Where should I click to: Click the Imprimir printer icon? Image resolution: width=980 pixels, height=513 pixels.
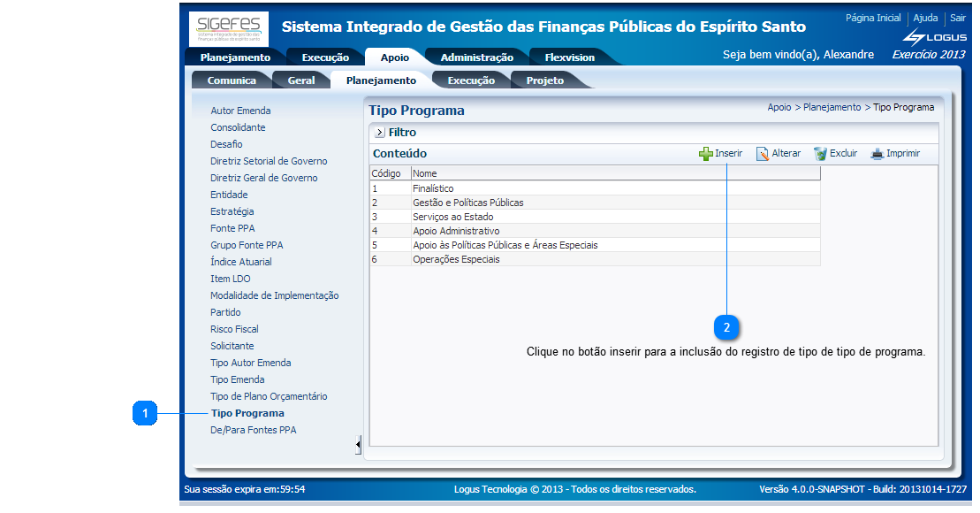click(x=877, y=154)
